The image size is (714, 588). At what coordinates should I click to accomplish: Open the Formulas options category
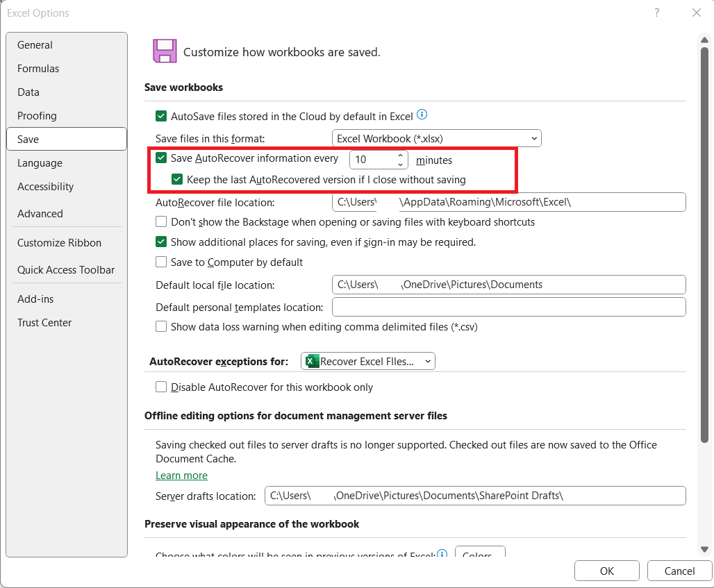67,68
